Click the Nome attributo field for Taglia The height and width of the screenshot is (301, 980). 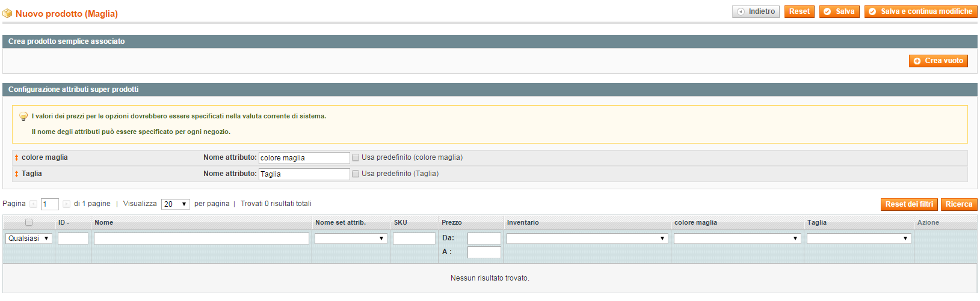(x=304, y=174)
